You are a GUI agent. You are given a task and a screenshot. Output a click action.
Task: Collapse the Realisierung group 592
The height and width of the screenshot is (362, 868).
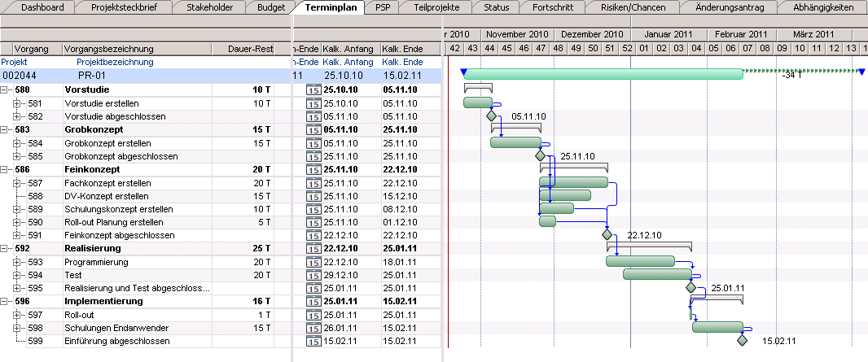pyautogui.click(x=4, y=249)
